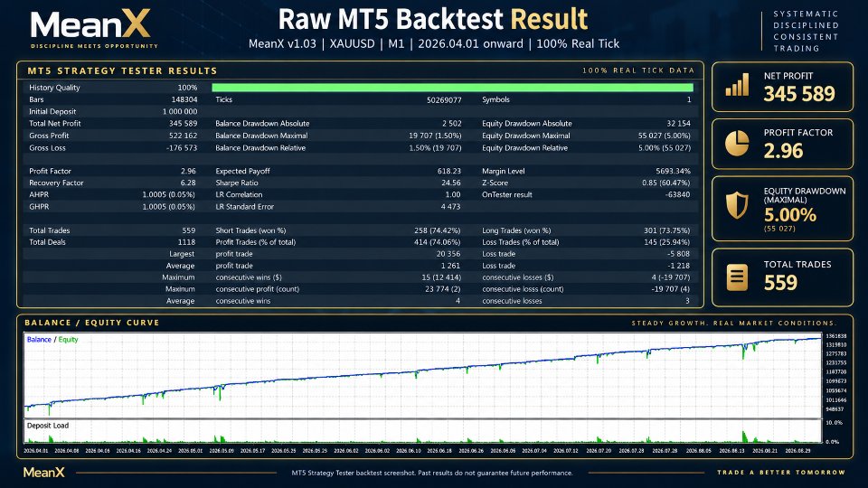Select Balance Drawdown Maximal value 19 707 (1.50%)
The width and height of the screenshot is (868, 488).
click(x=435, y=136)
